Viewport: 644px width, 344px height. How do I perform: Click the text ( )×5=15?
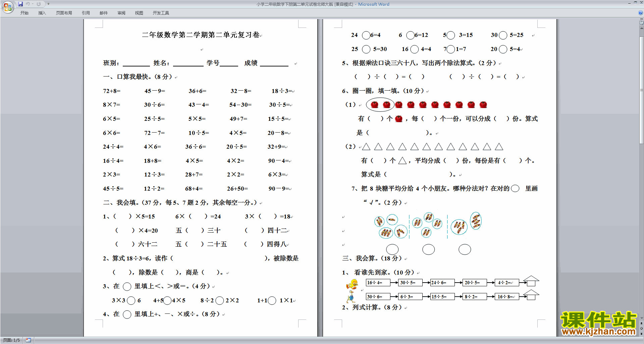point(134,216)
